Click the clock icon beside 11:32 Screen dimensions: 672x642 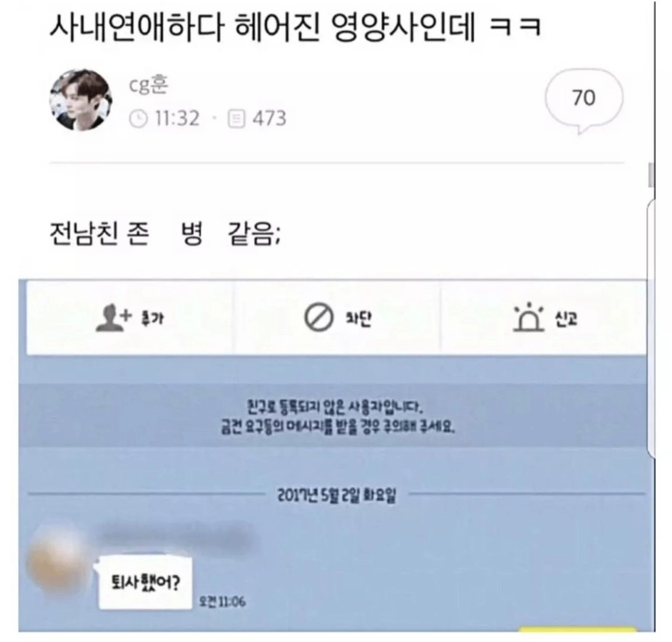[x=138, y=119]
